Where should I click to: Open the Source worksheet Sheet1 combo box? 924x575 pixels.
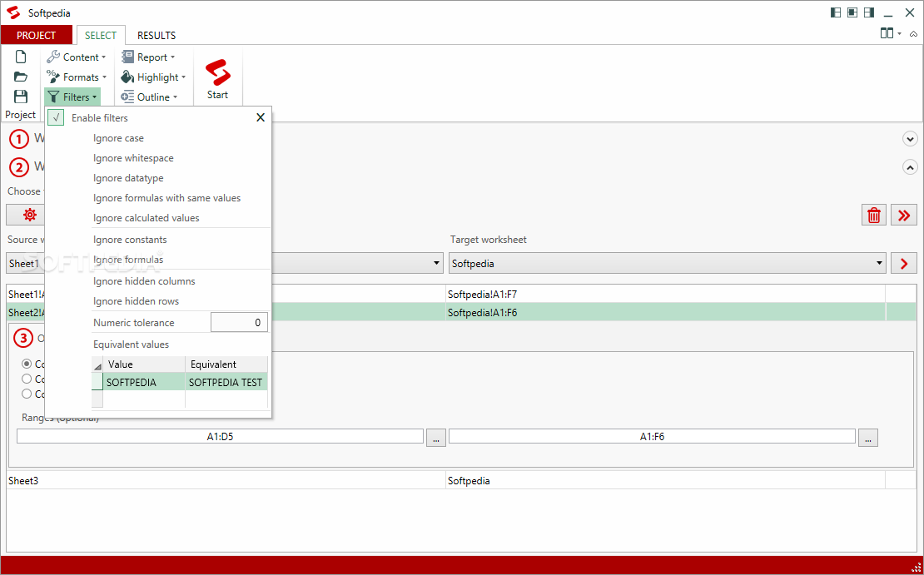coord(225,263)
